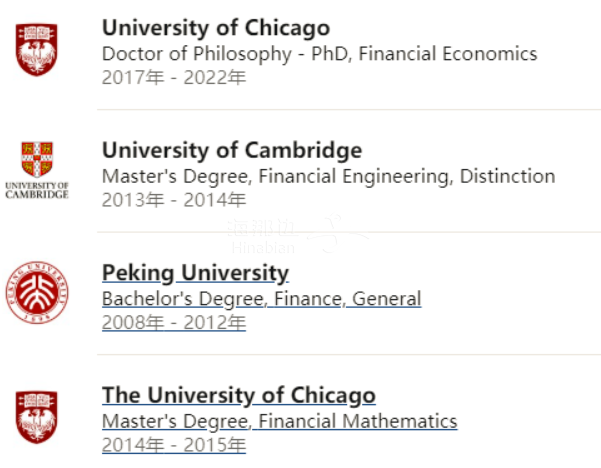Click the University of Cambridge shield logo

37,159
